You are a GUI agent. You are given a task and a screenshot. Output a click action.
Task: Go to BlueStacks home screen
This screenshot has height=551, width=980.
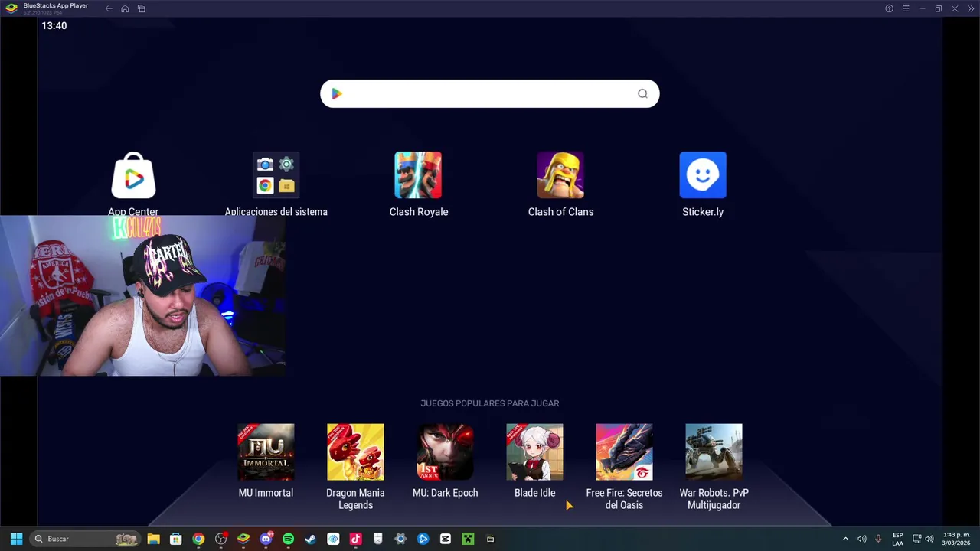(x=125, y=8)
